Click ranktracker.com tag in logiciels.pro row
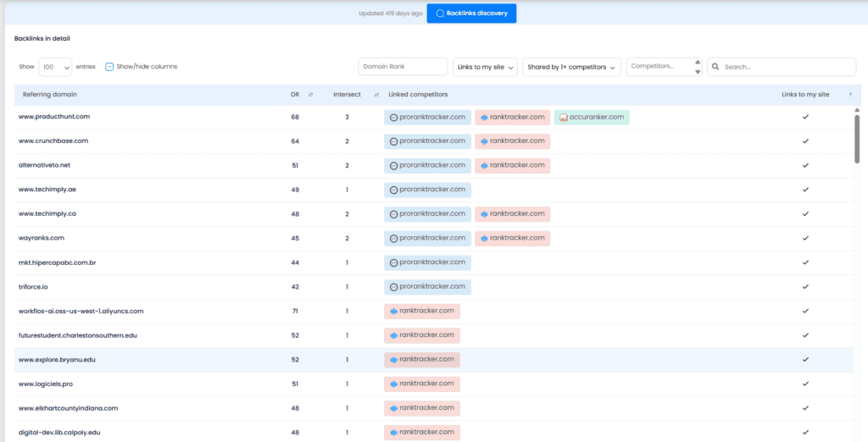 pyautogui.click(x=421, y=384)
